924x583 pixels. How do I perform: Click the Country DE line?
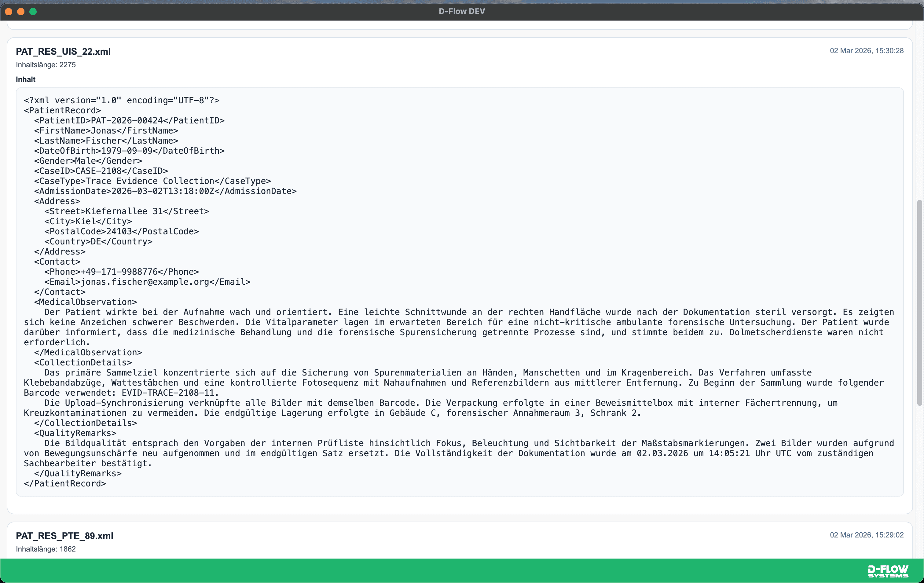99,241
